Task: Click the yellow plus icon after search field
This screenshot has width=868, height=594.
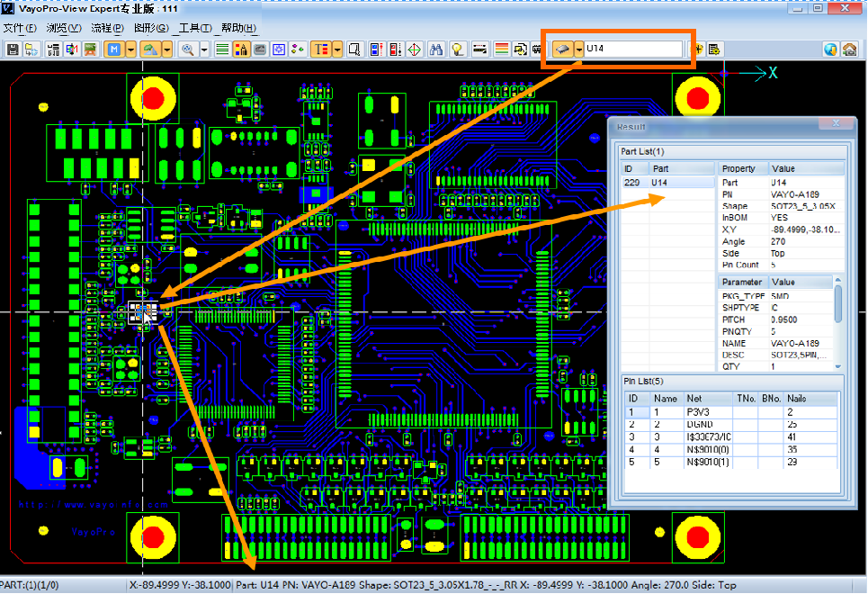Action: point(698,49)
